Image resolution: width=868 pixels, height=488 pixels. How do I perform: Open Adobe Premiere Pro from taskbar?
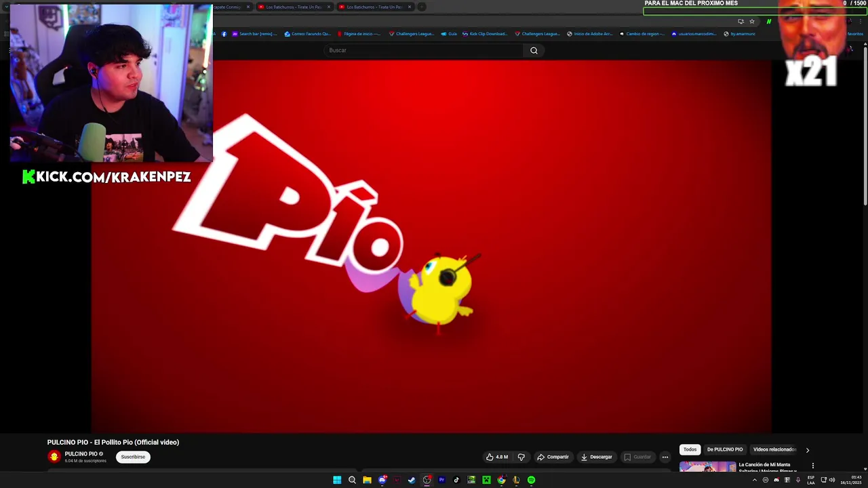(x=441, y=480)
